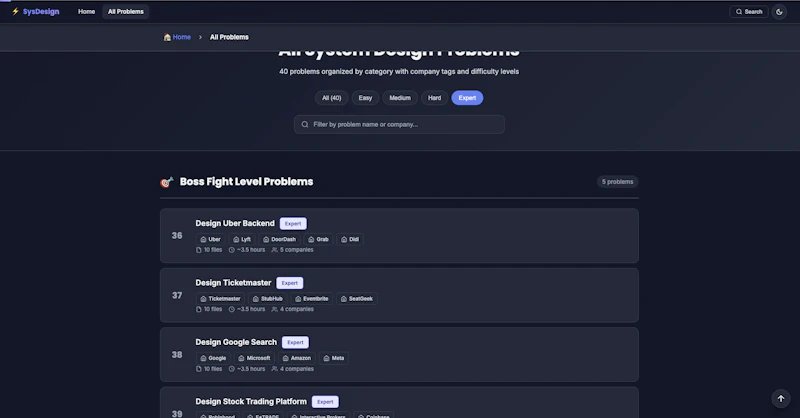This screenshot has height=418, width=800.
Task: Click the Didi company tag
Action: 350,239
